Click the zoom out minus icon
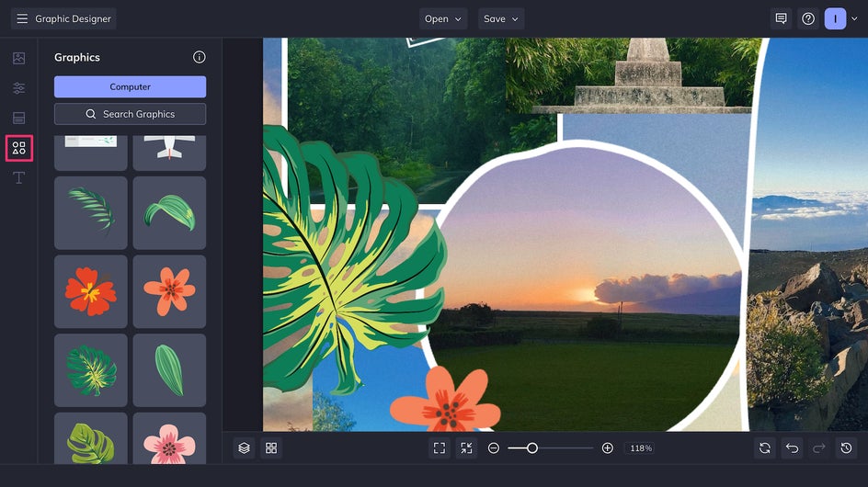 pos(494,447)
